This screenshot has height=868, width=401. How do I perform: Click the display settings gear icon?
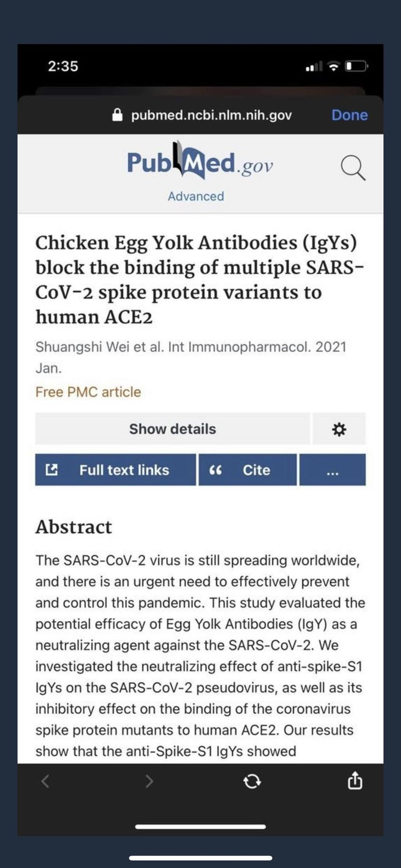click(339, 429)
